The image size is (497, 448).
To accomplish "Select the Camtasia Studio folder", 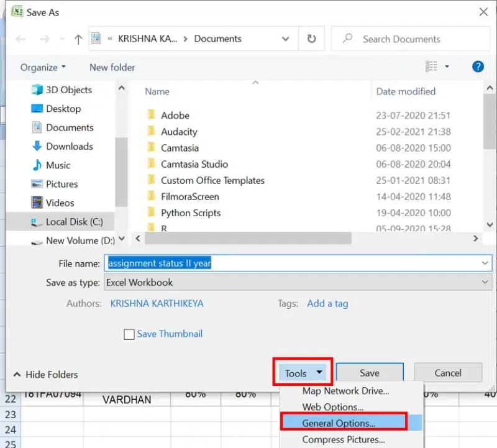I will pos(194,164).
